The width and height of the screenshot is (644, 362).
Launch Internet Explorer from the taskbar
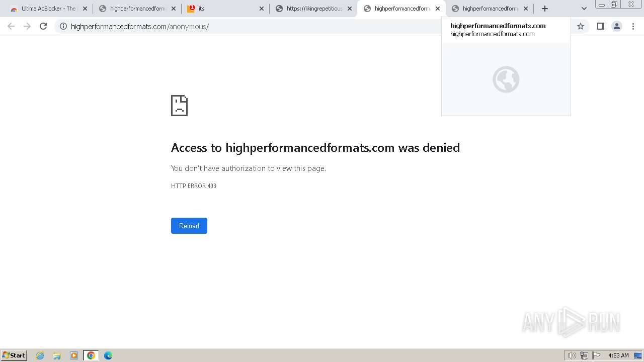[x=40, y=355]
